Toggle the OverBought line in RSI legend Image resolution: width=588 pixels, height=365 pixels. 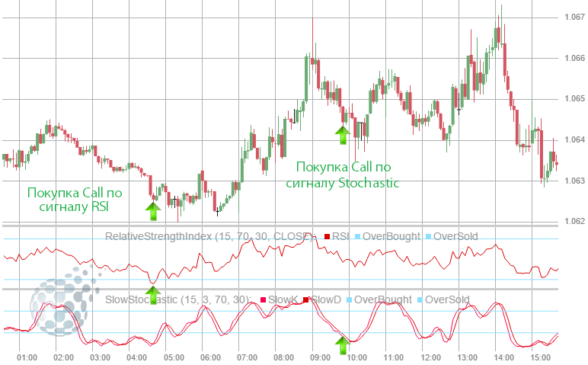pos(357,236)
